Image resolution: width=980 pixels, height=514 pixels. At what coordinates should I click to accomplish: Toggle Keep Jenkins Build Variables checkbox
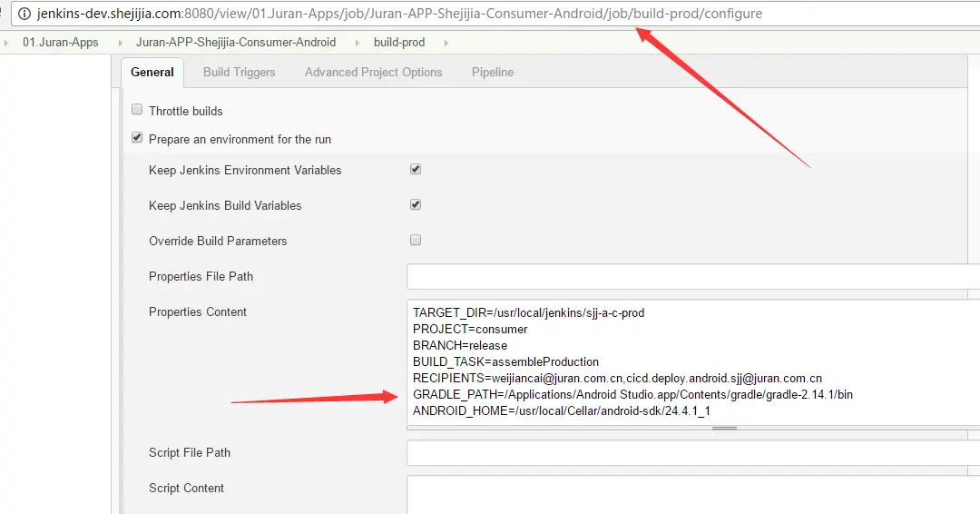click(x=416, y=204)
